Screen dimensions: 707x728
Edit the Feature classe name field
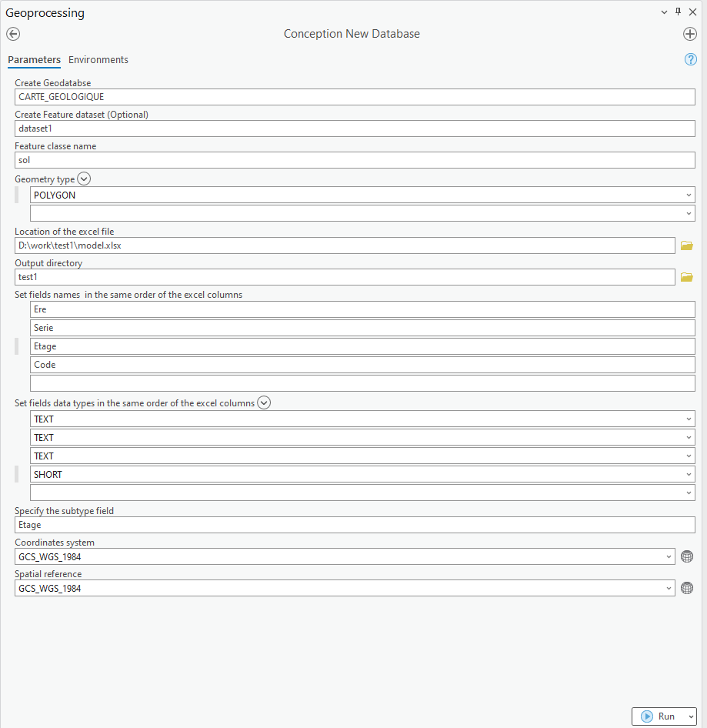pos(355,160)
